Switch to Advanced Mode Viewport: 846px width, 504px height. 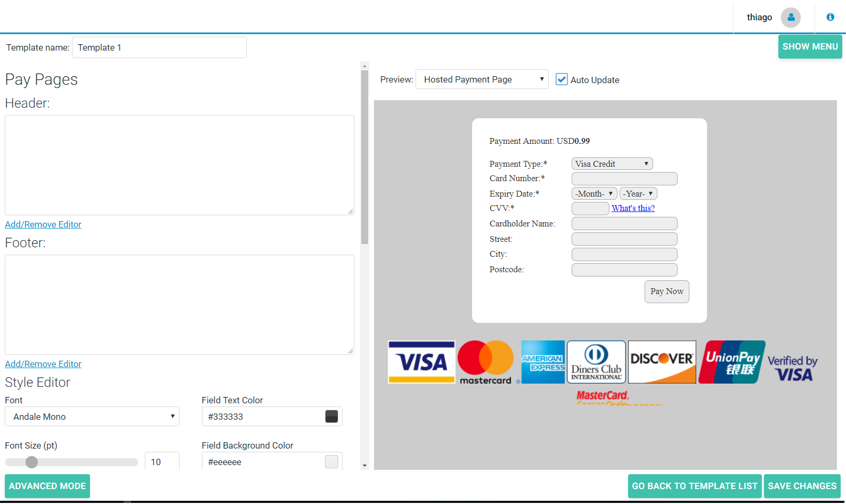point(47,486)
